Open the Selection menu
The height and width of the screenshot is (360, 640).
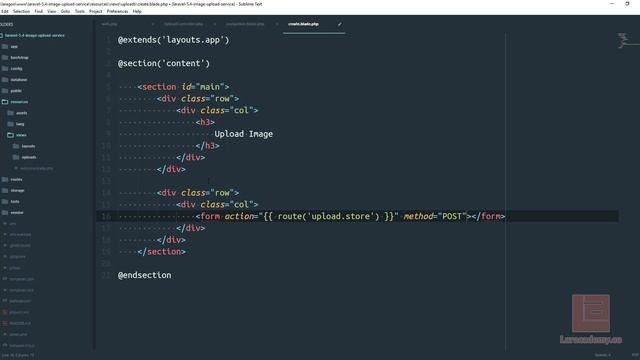[x=21, y=11]
